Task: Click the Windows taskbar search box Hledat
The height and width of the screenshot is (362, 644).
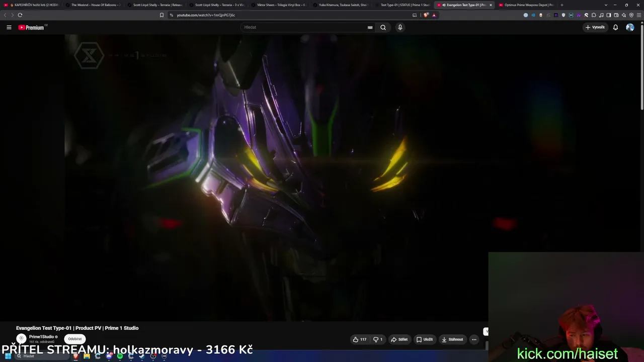Action: tap(41, 356)
